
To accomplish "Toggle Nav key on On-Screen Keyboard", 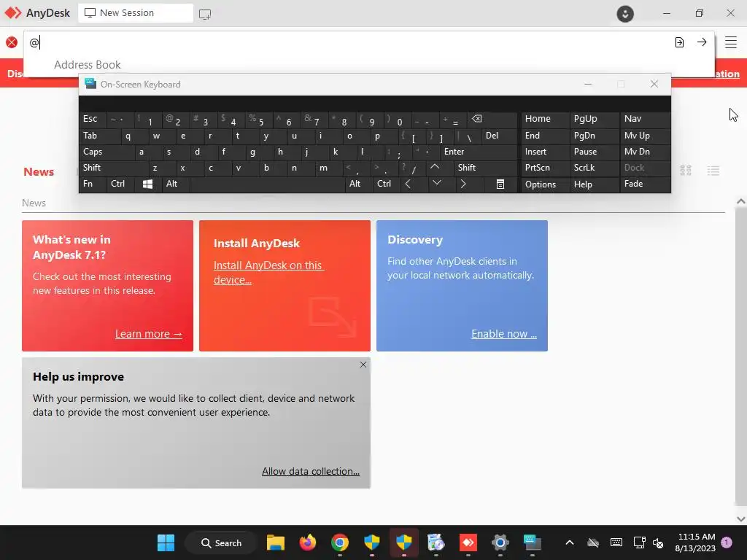I will (645, 119).
